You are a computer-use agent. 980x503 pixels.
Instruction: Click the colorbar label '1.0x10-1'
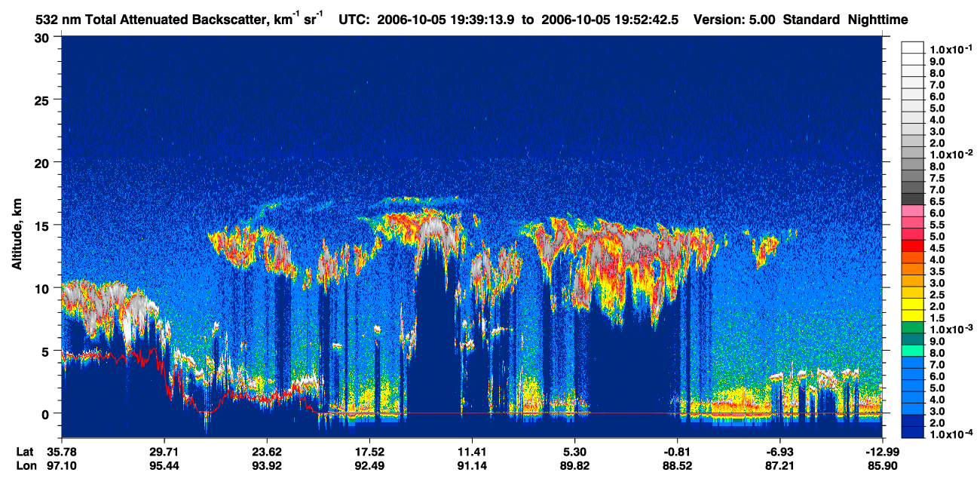[x=951, y=49]
